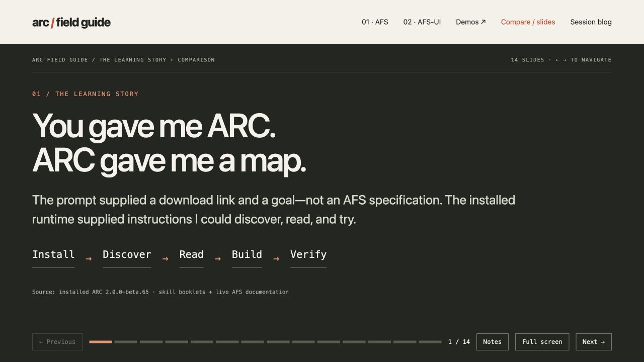Viewport: 644px width, 362px height.
Task: Click the Build step label
Action: [x=247, y=255]
